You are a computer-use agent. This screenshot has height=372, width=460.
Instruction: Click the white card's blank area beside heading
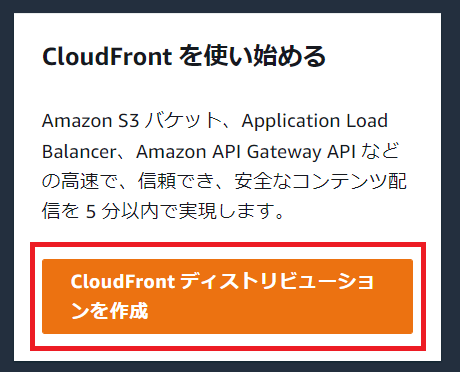(383, 56)
